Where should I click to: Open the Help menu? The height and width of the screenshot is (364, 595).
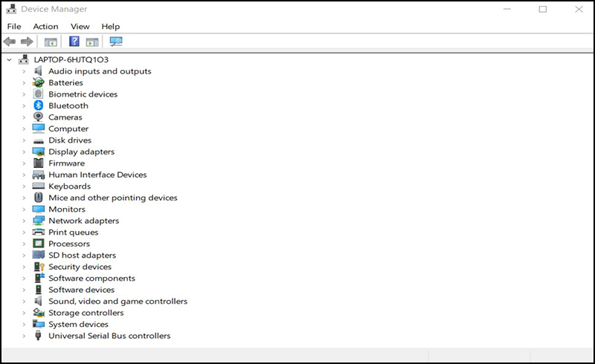(x=110, y=27)
